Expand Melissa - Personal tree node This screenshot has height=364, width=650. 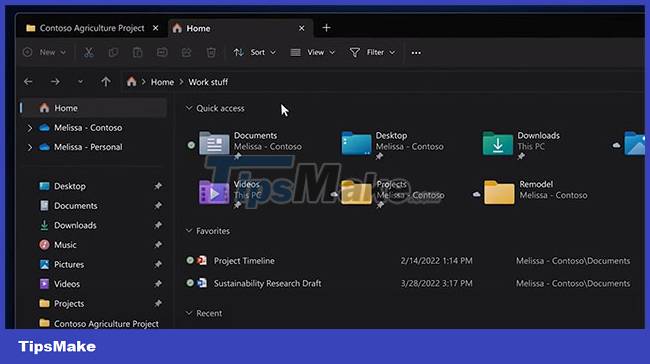(x=29, y=147)
